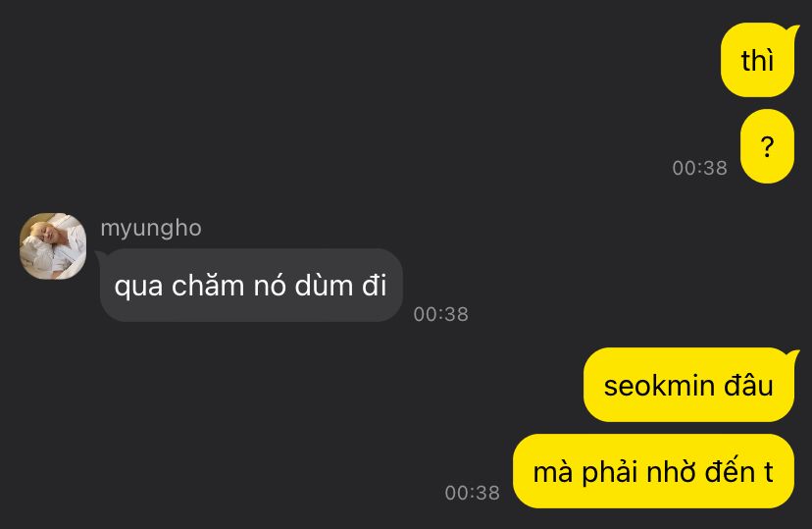Click the 00:38 timestamp beside 'mà phải nhờ đến t'
This screenshot has height=529, width=812.
(x=473, y=493)
